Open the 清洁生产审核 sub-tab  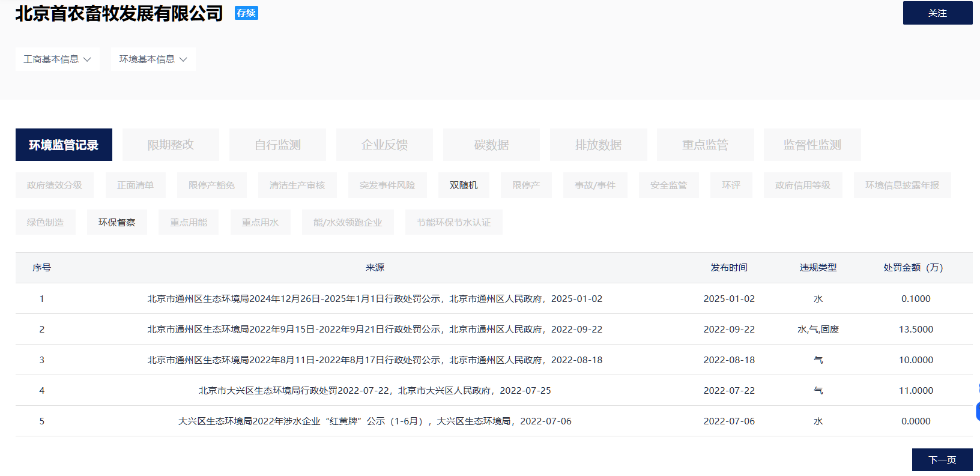point(297,185)
